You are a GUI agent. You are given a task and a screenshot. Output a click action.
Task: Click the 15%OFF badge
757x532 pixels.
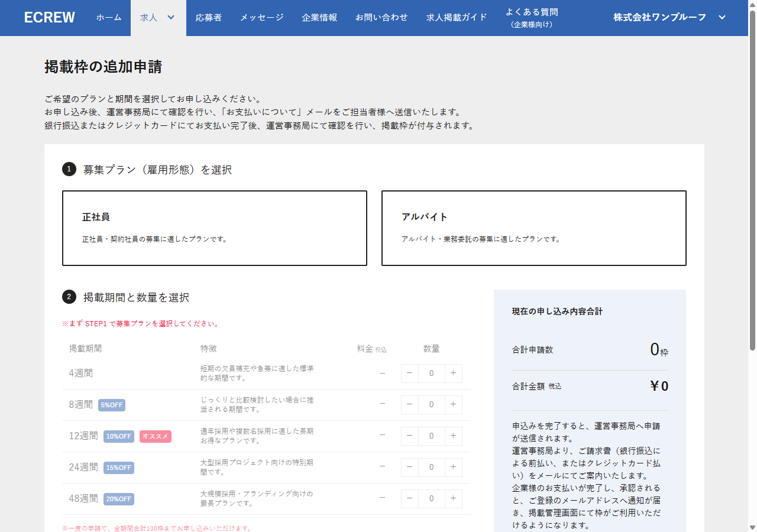119,468
